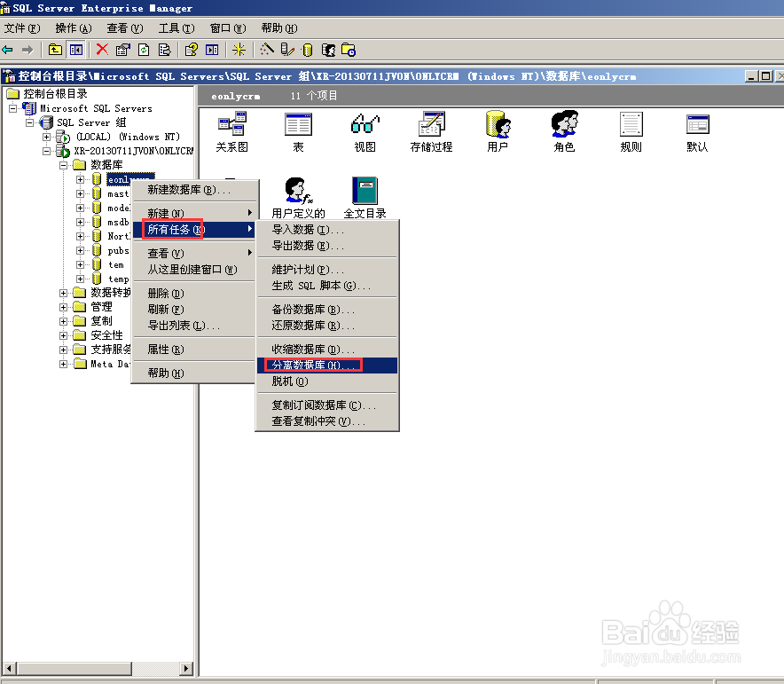
Task: Expand the 复制 folder node
Action: tap(64, 321)
